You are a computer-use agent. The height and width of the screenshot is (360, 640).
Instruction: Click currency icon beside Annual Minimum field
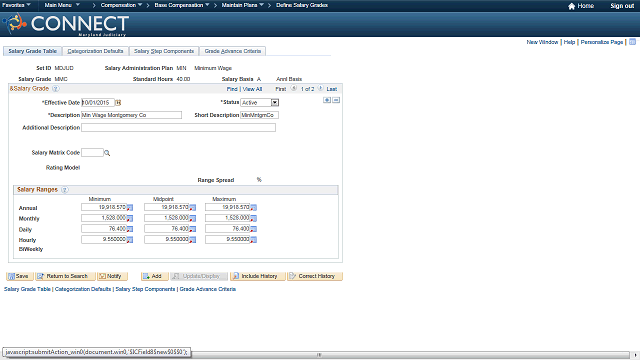pos(130,208)
